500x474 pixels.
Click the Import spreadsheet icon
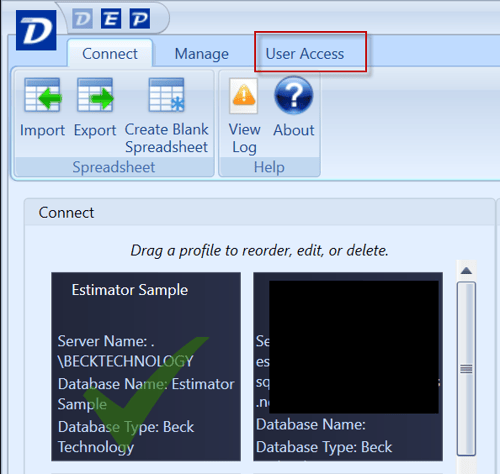pyautogui.click(x=43, y=95)
